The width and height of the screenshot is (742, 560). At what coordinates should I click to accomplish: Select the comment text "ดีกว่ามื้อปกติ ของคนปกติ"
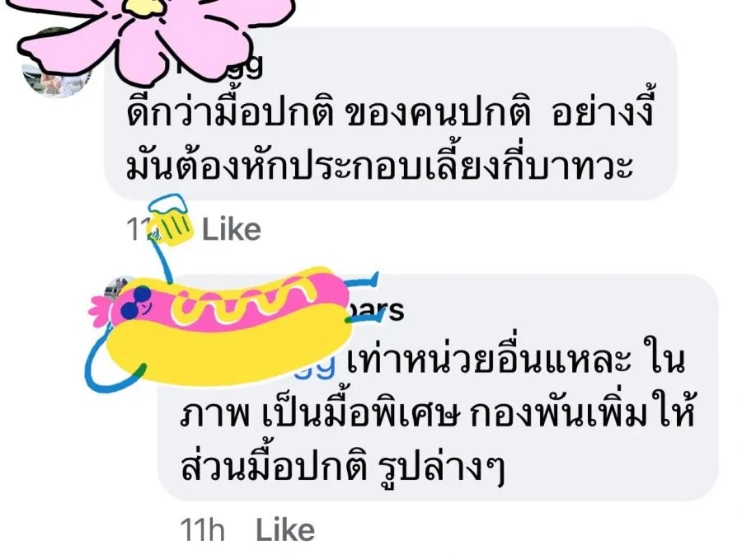(329, 114)
